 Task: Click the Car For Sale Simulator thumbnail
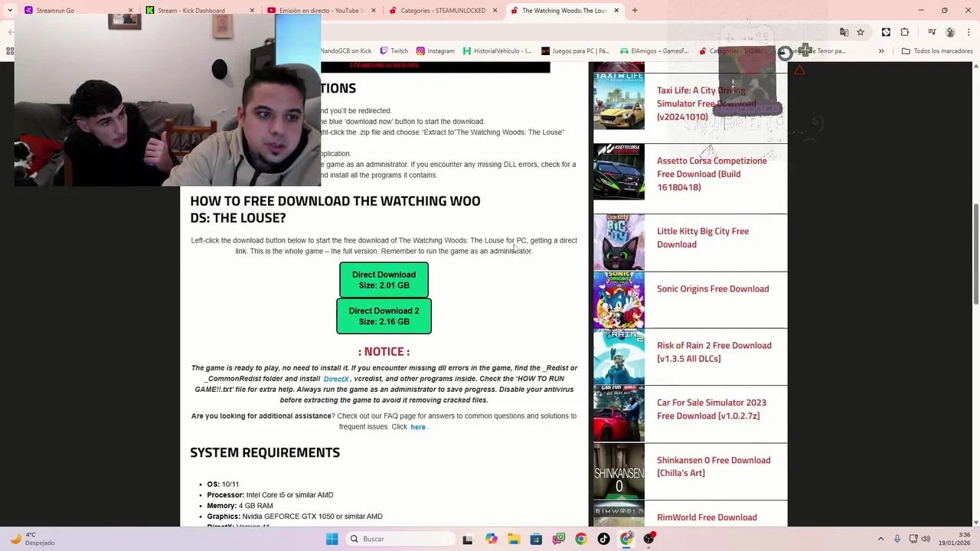pos(619,414)
